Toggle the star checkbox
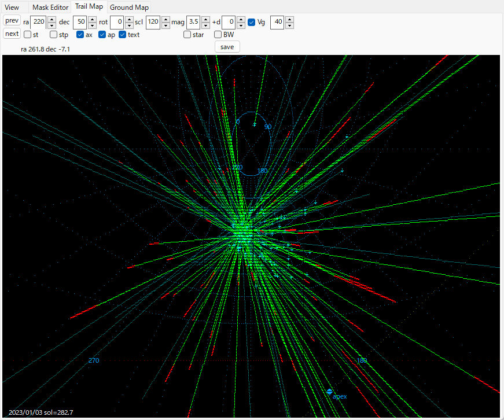Viewport: 504px width, 420px height. tap(187, 35)
